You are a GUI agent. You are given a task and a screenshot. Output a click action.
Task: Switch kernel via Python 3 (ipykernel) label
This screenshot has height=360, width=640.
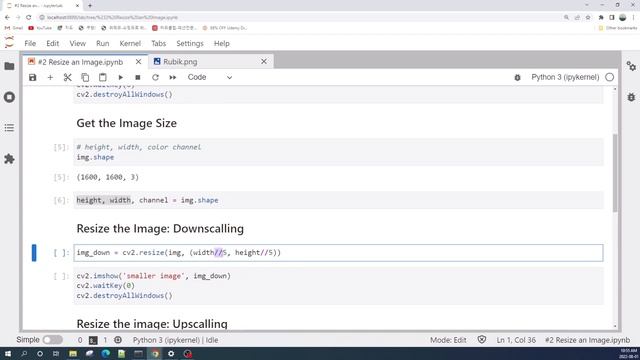coord(565,77)
